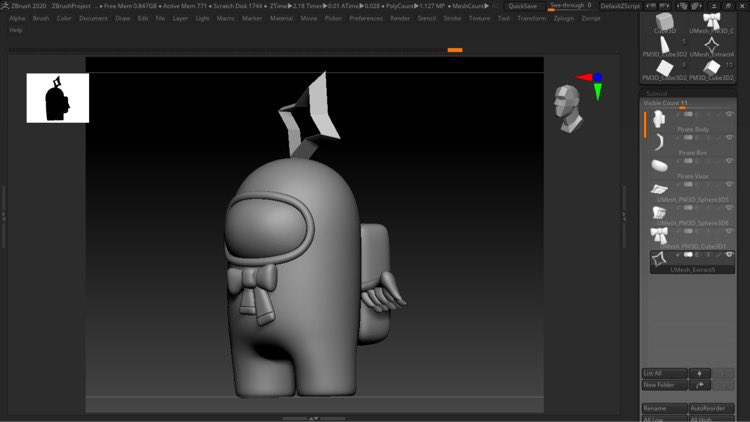This screenshot has height=422, width=750.
Task: Click the next layout arrows icon
Action: [664, 6]
